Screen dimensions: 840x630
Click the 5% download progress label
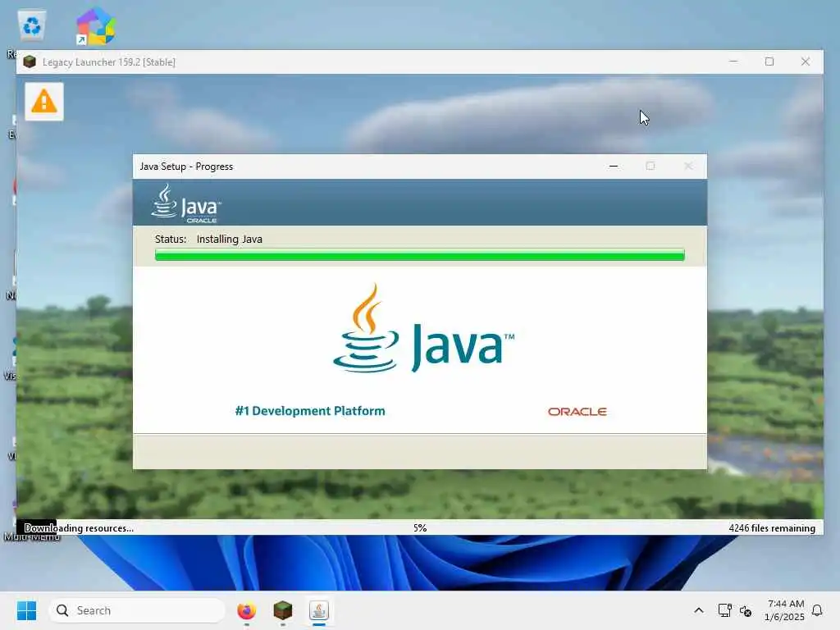[x=420, y=527]
